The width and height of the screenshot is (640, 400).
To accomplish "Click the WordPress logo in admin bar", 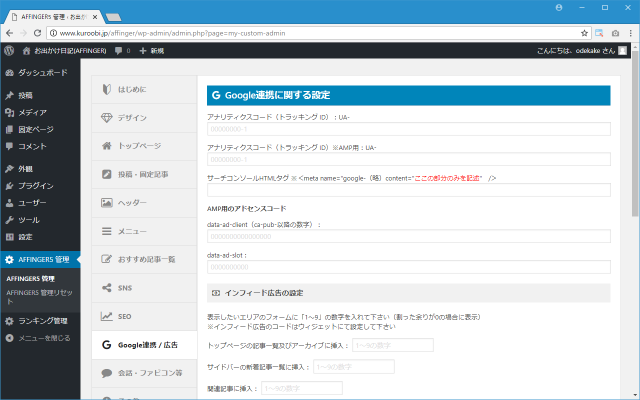I will tap(9, 50).
